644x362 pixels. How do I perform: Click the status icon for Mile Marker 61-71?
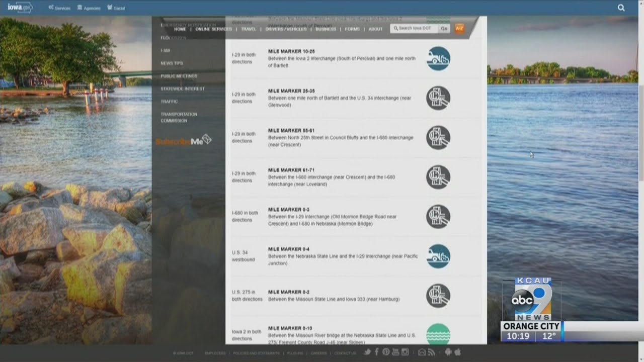(x=438, y=177)
